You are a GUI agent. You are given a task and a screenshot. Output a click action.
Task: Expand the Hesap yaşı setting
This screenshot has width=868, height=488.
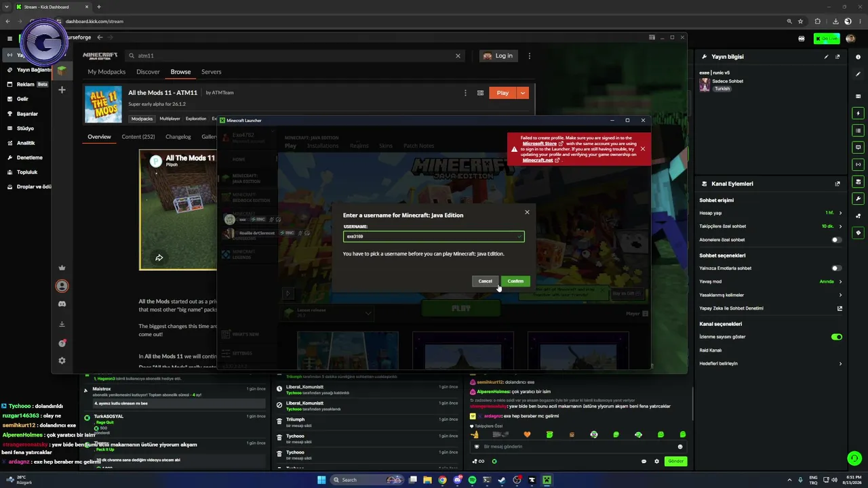(x=840, y=213)
